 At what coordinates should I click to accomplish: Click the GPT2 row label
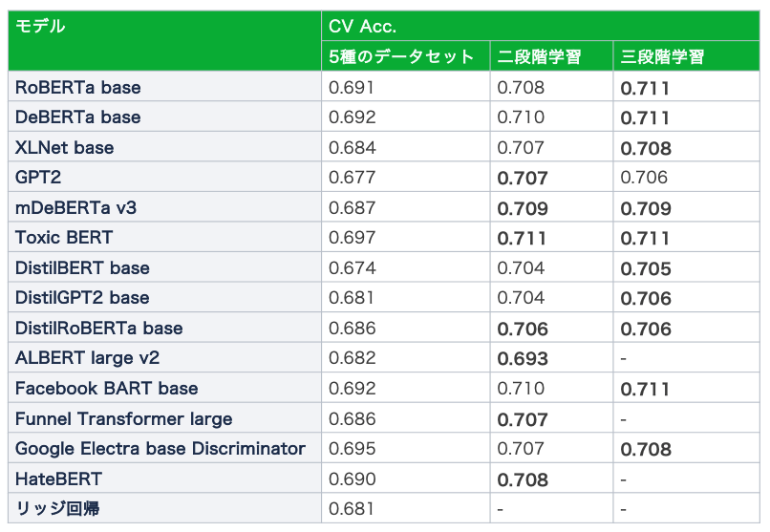[x=38, y=177]
